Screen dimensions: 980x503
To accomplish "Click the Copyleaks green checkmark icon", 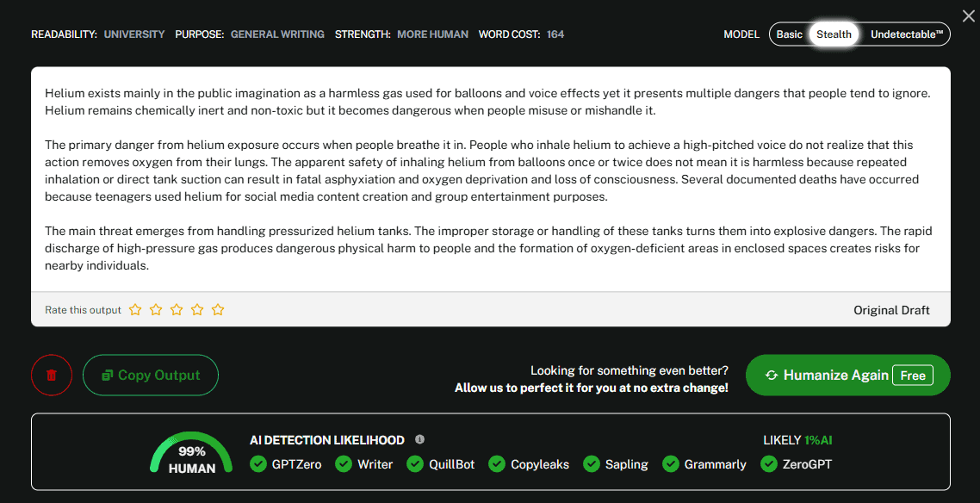I will click(497, 463).
